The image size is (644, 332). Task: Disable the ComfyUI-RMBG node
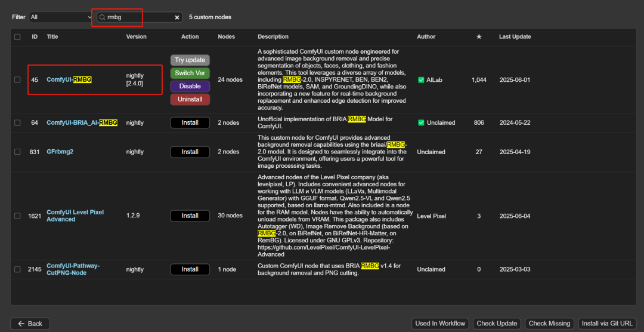190,87
